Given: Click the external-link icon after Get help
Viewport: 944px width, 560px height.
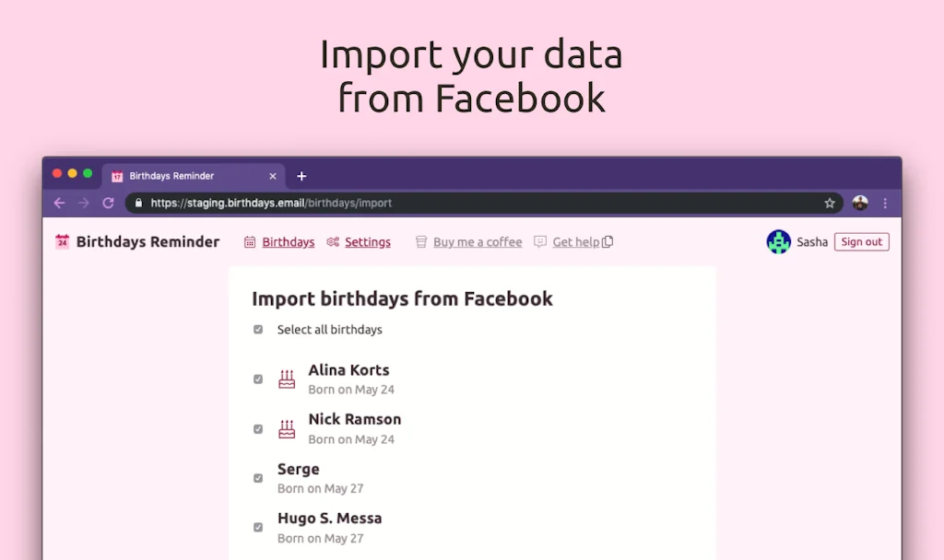Looking at the screenshot, I should click(x=607, y=241).
